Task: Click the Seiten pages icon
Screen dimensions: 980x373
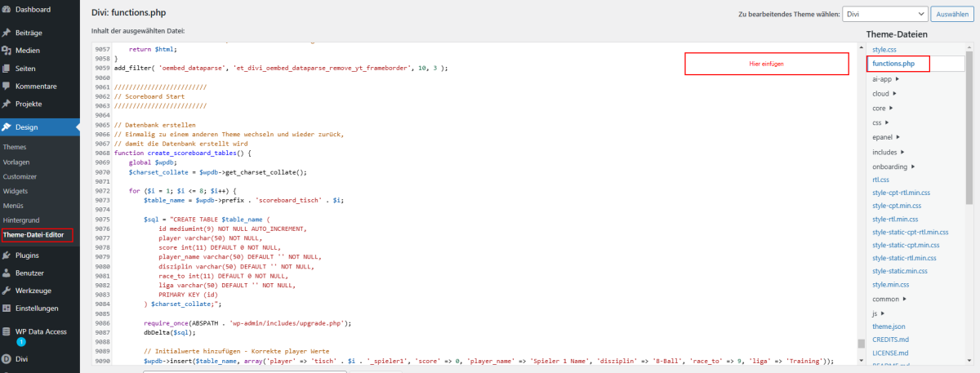Action: pyautogui.click(x=7, y=69)
